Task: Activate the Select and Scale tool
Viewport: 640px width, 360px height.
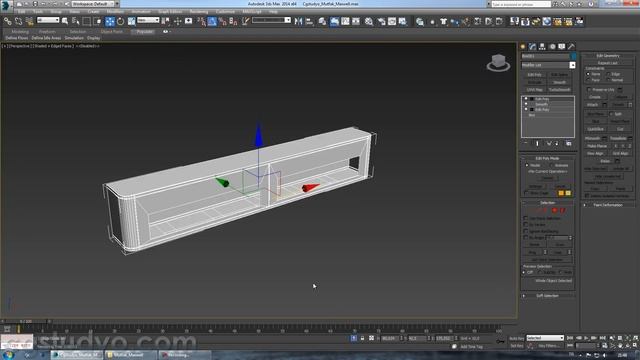Action: point(131,21)
